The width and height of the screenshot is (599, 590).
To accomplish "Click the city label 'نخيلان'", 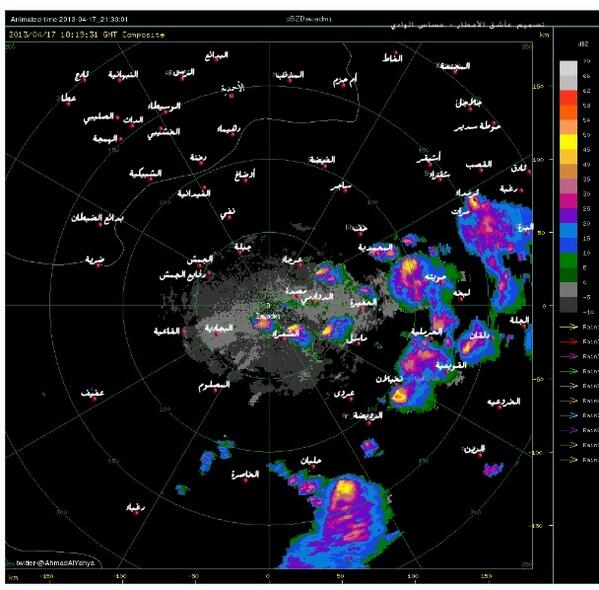I will coord(389,379).
